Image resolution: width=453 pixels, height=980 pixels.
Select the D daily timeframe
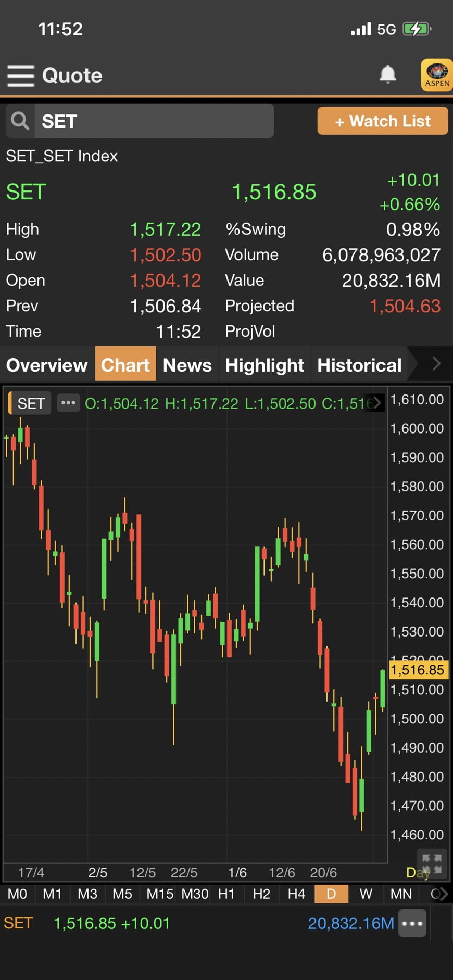[331, 894]
